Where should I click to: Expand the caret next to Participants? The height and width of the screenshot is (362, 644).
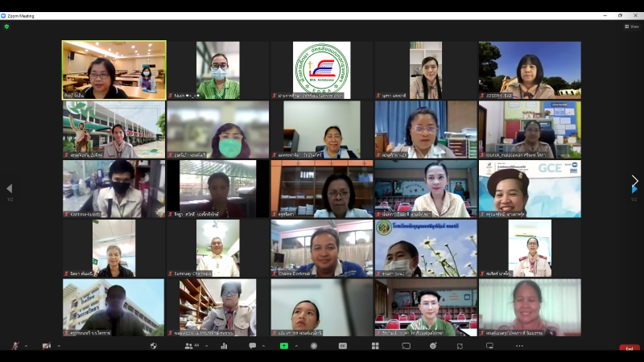coord(206,346)
